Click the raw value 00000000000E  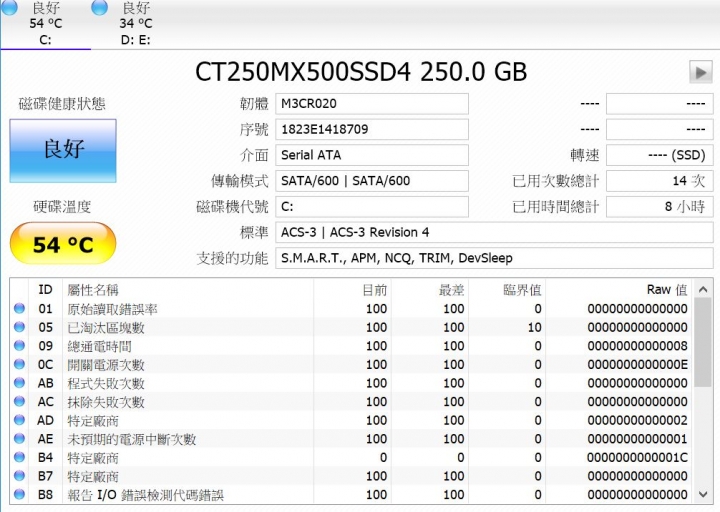637,365
